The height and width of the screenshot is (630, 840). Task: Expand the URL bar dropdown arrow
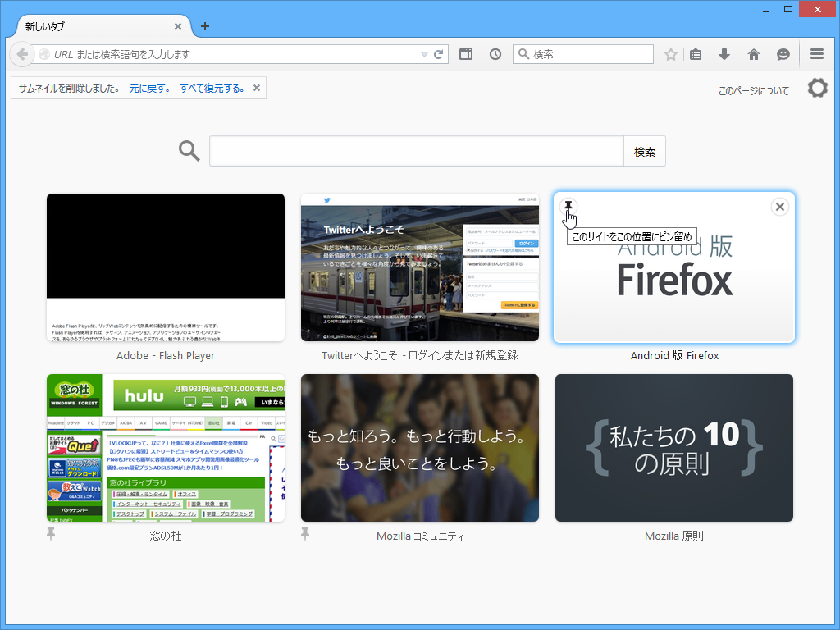[x=424, y=54]
